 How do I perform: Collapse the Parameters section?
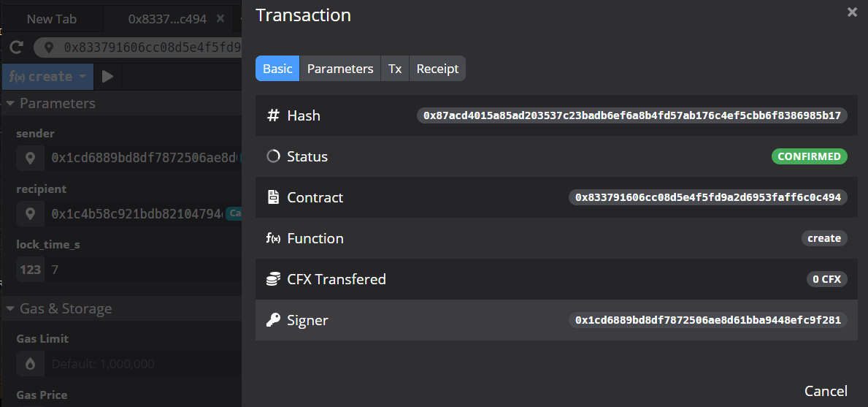[10, 104]
